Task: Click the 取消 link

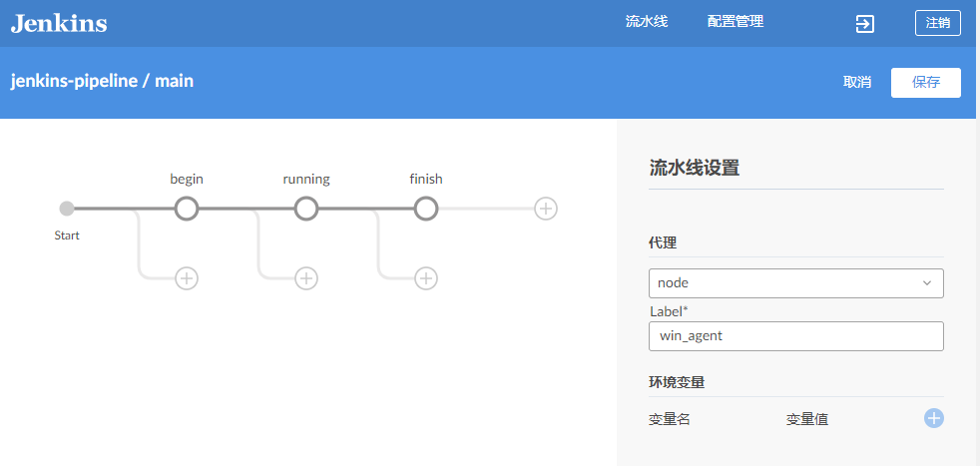Action: point(857,83)
